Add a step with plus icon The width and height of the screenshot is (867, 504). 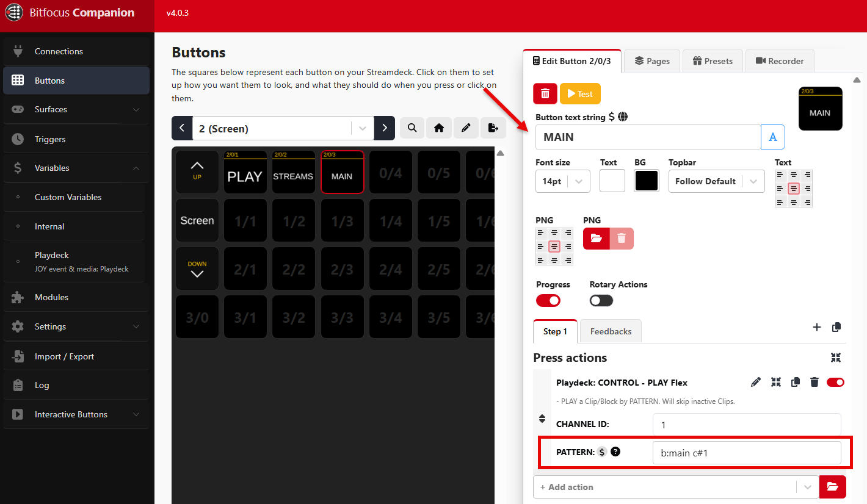tap(817, 327)
